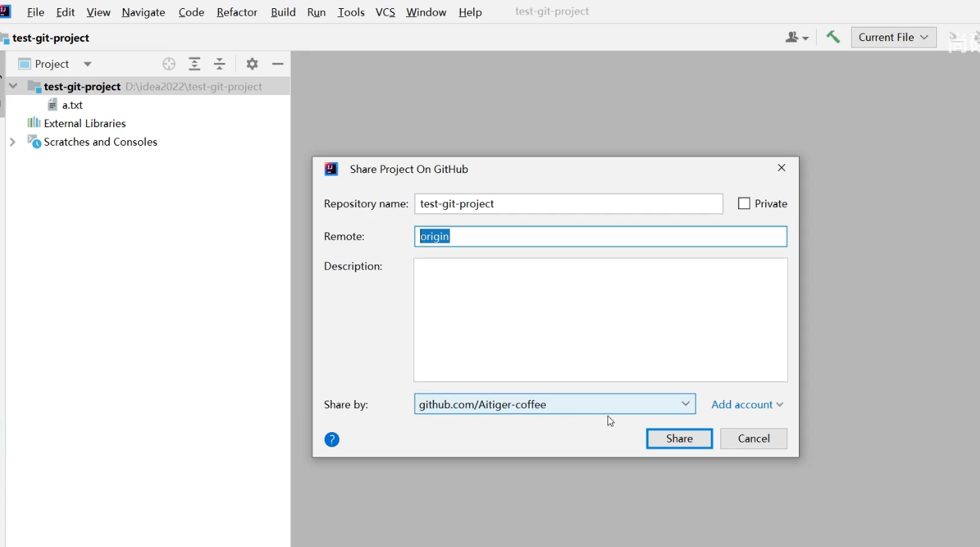Screen dimensions: 980x547
Task: Open the File menu
Action: click(36, 12)
